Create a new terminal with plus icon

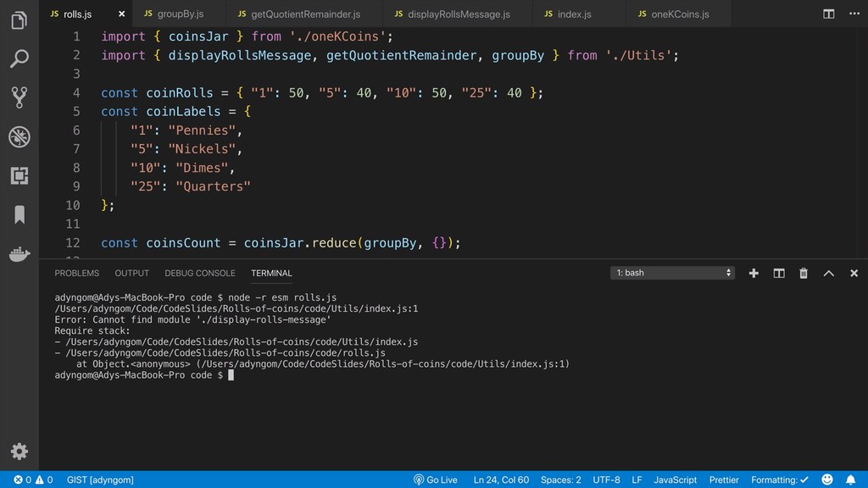[x=754, y=273]
